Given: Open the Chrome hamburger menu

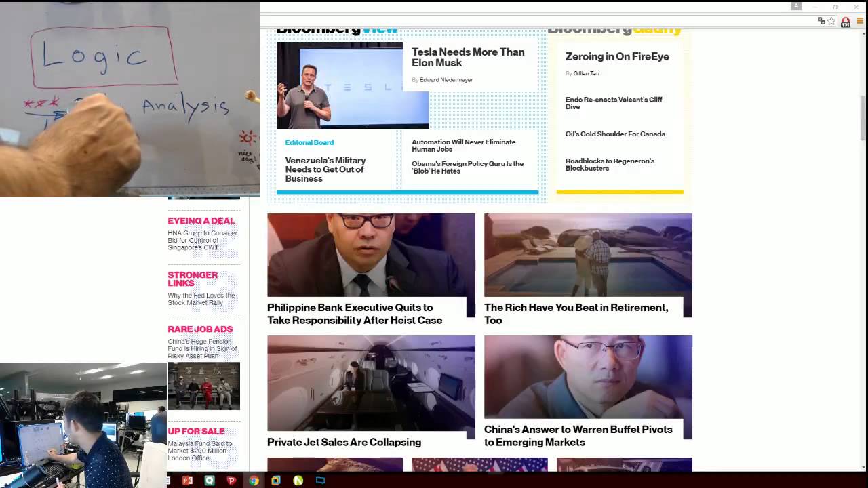Looking at the screenshot, I should (x=861, y=21).
